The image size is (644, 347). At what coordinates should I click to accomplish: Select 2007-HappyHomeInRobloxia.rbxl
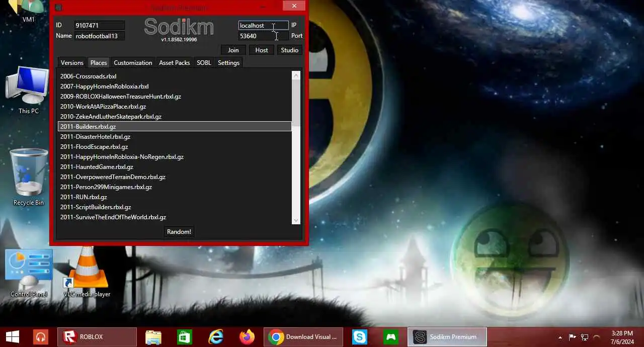click(x=175, y=86)
